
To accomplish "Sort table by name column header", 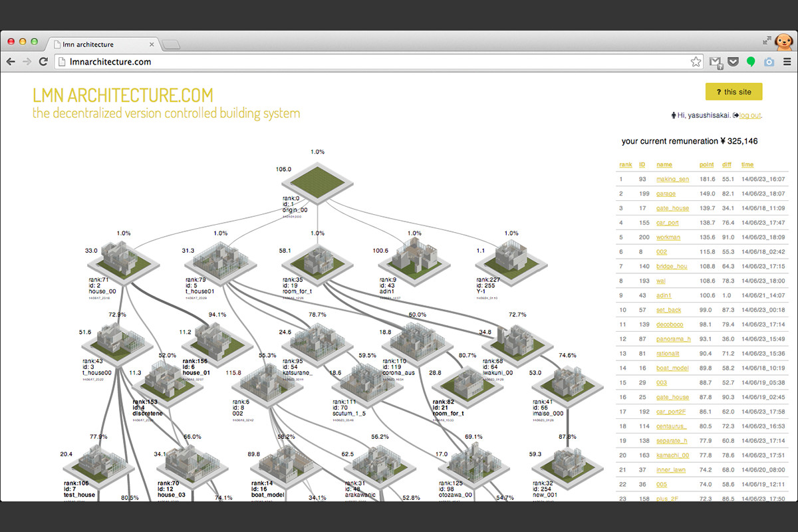I will (664, 164).
